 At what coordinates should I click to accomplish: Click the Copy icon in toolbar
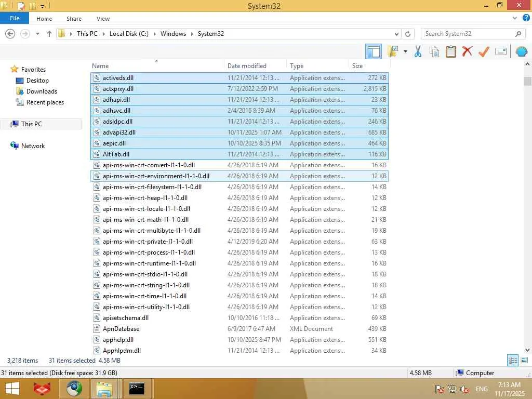pos(434,51)
